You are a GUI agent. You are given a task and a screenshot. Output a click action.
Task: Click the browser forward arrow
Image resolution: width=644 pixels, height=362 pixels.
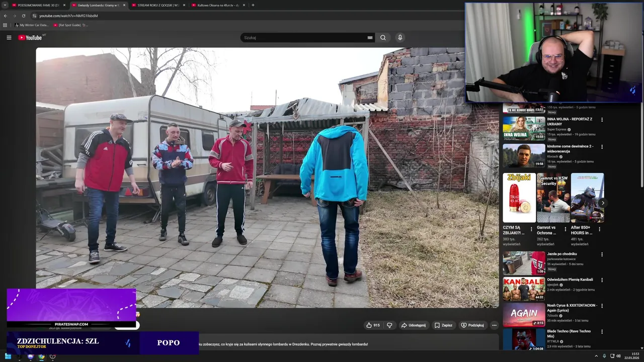(14, 16)
